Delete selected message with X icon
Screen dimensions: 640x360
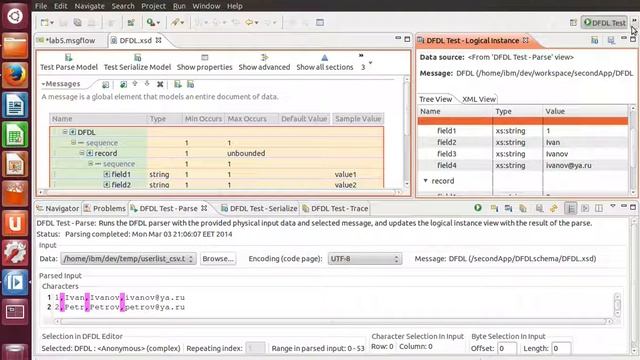(160, 84)
